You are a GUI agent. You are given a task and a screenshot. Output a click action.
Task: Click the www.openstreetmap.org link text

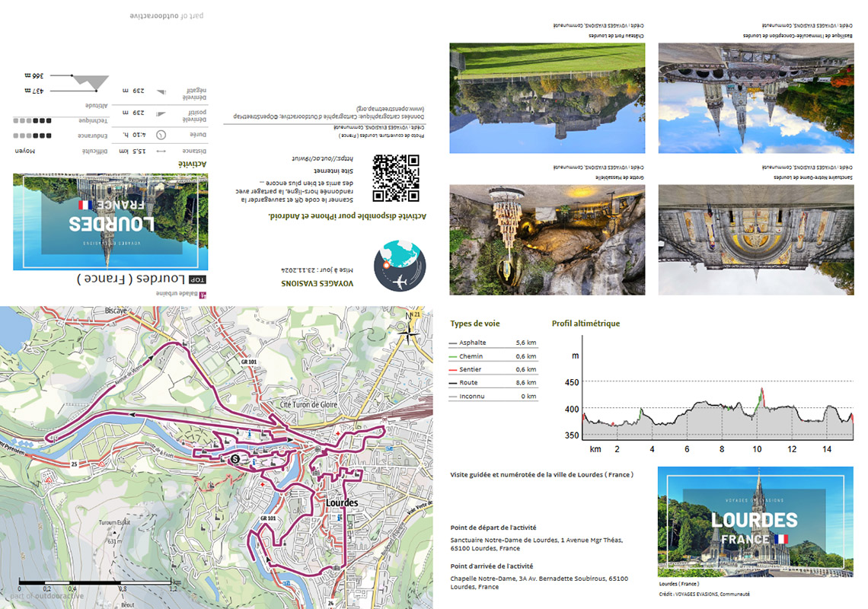[x=391, y=109]
